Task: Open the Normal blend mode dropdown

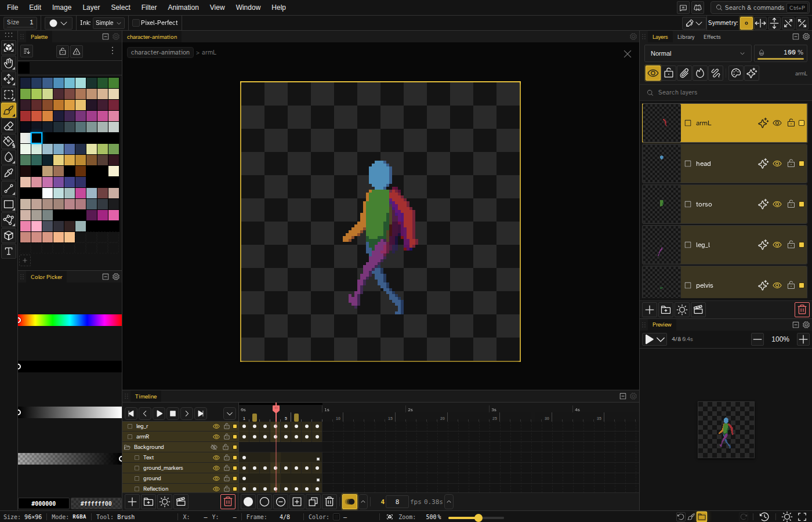Action: (x=698, y=53)
